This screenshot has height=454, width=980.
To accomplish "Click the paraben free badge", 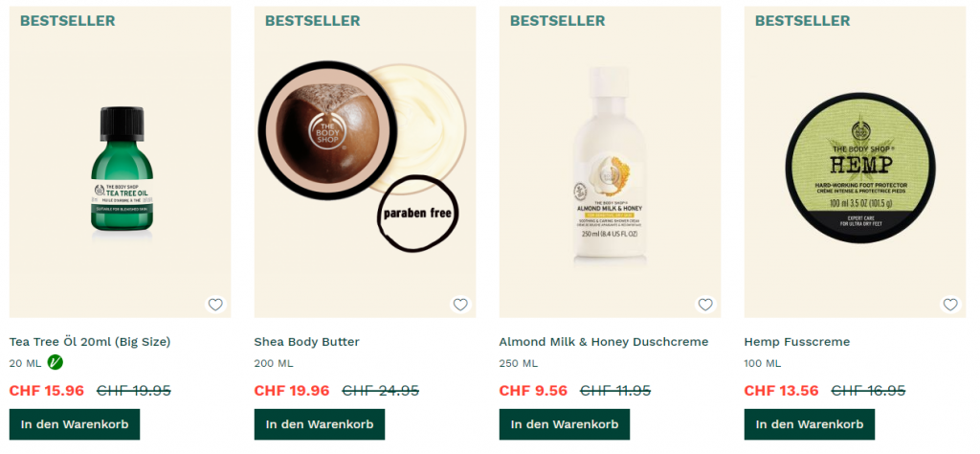I will 417,214.
